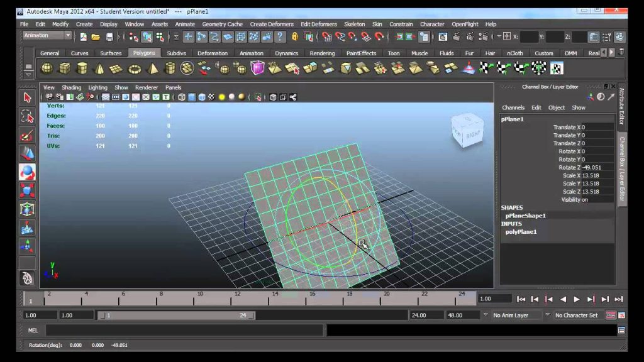Toggle the auto keyframe button
Image resolution: width=644 pixels, height=362 pixels.
(610, 315)
